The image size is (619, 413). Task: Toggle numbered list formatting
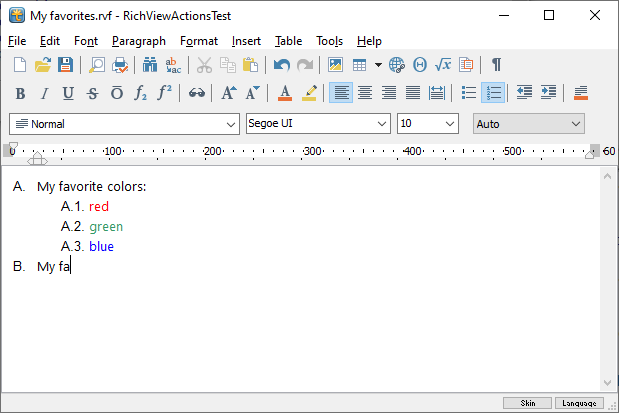(492, 93)
